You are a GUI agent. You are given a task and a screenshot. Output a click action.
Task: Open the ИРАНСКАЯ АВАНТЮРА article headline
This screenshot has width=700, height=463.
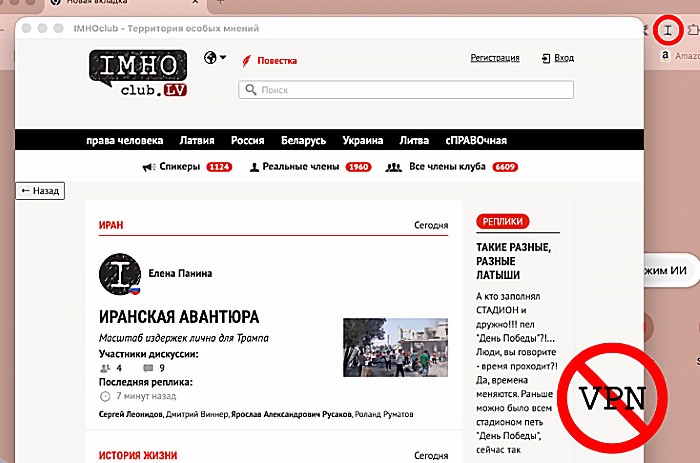(x=179, y=317)
